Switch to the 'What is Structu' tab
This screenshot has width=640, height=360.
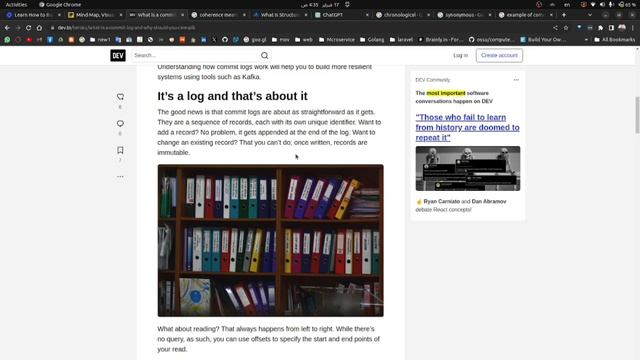[x=280, y=15]
